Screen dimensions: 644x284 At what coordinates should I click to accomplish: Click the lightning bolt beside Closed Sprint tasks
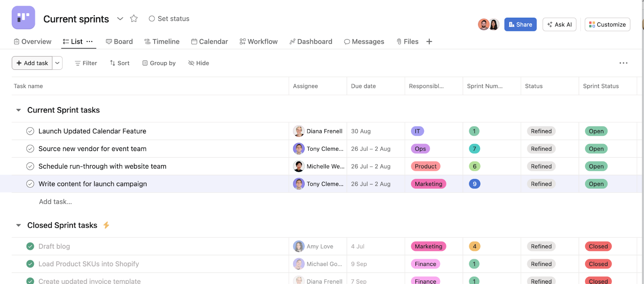click(106, 225)
